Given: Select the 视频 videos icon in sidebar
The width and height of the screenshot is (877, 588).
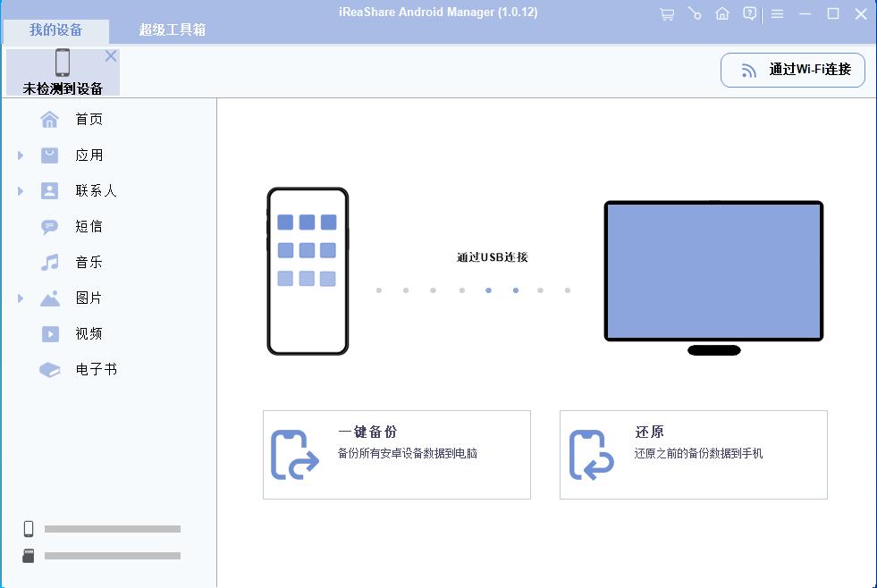Looking at the screenshot, I should click(x=49, y=333).
